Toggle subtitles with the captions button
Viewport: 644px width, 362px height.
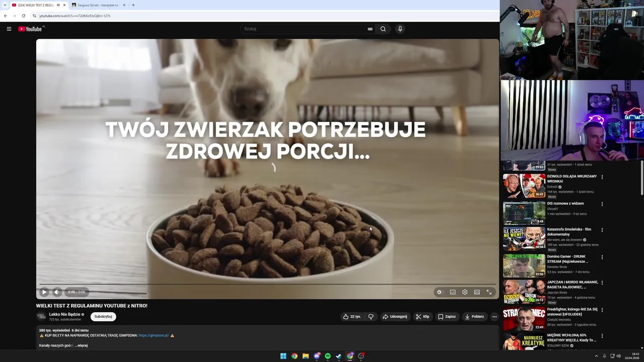(453, 292)
